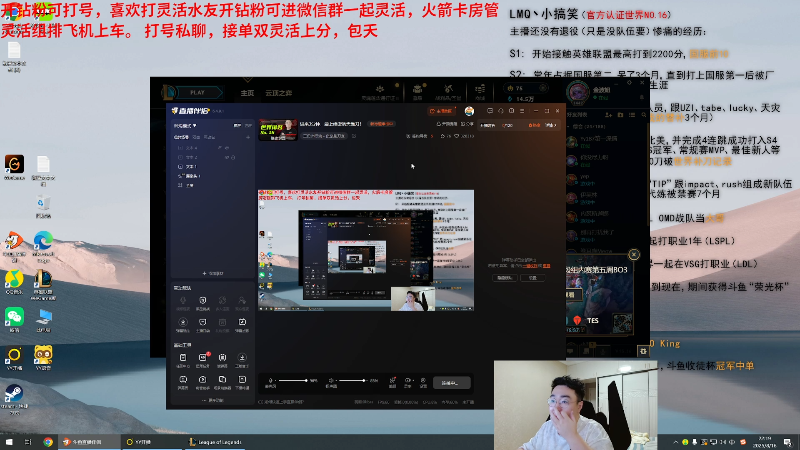Viewport: 800px width, 450px height.
Task: Open the Microsoft Edge desktop shortcut
Action: click(43, 247)
